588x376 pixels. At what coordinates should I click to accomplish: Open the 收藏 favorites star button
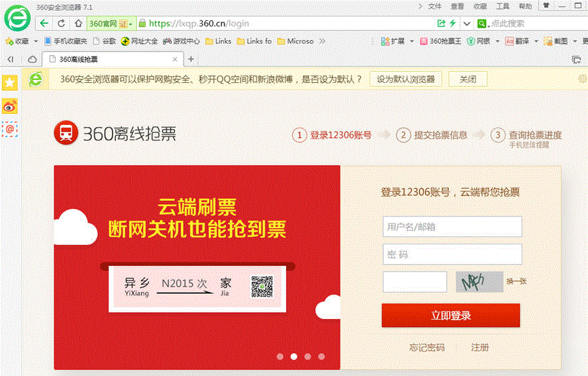pos(17,41)
